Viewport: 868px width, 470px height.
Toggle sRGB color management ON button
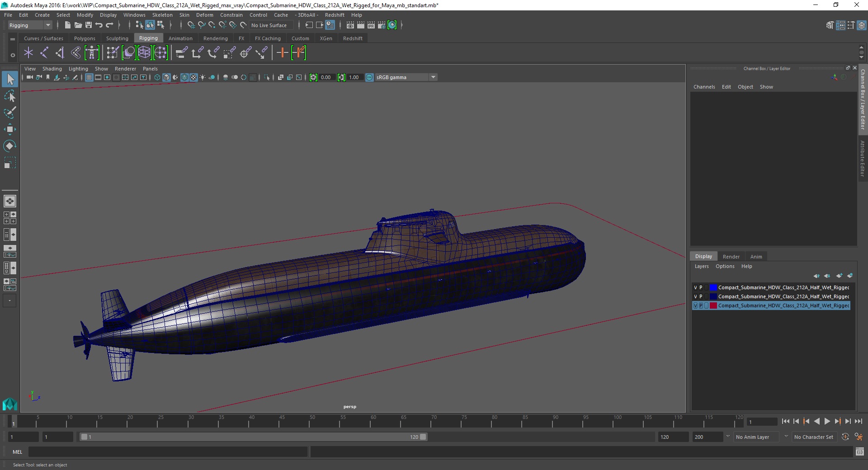369,77
